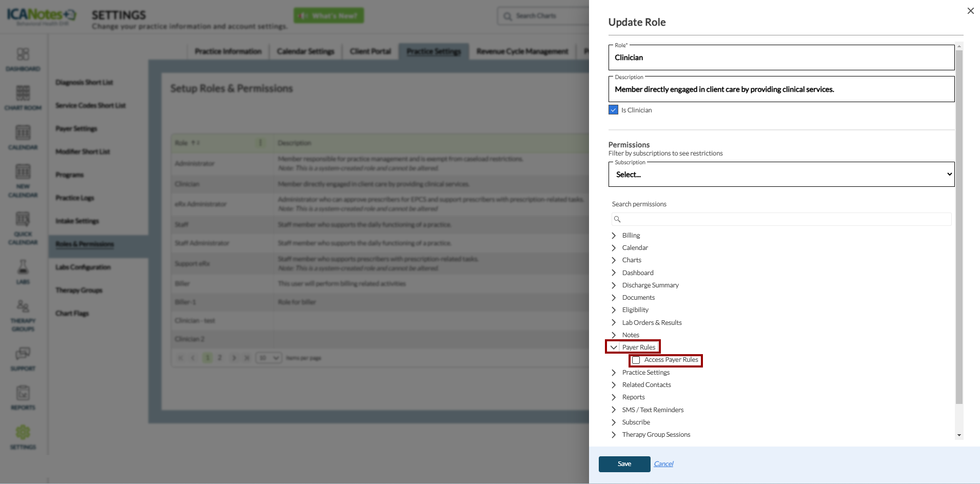
Task: Switch to the Client Portal tab
Action: point(370,51)
